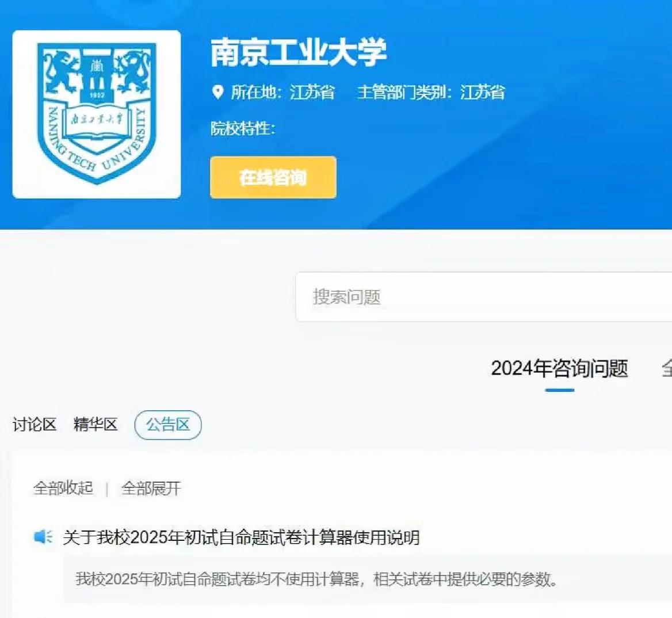Select the 公告区 tab
The height and width of the screenshot is (618, 672).
pyautogui.click(x=168, y=425)
